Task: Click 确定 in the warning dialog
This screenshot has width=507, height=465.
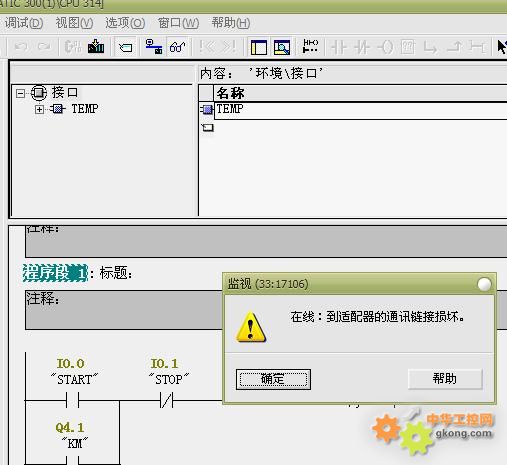Action: [273, 379]
